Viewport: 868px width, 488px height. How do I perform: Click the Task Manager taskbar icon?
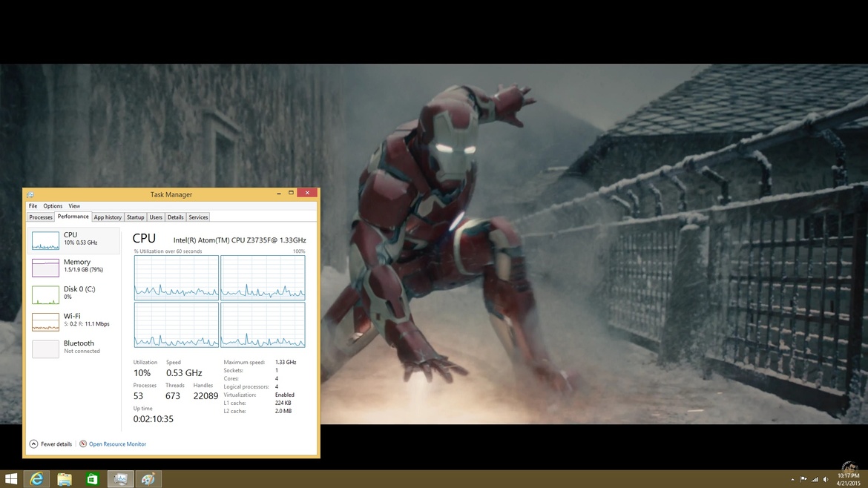click(x=120, y=479)
